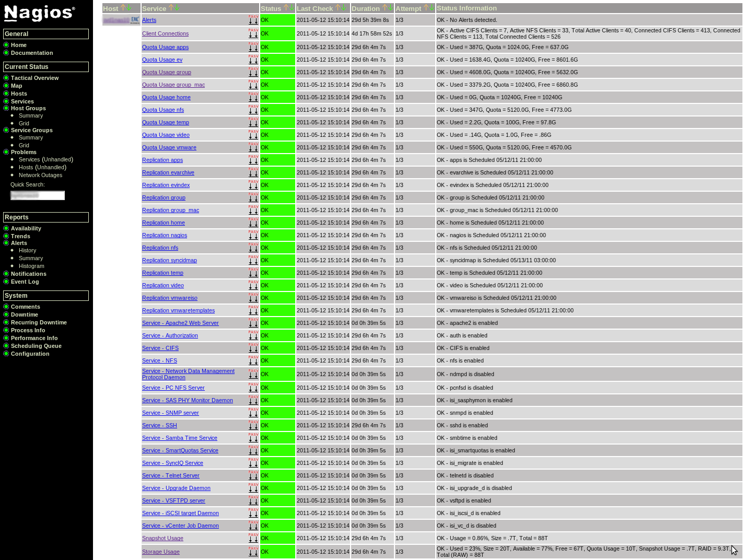Image resolution: width=744 pixels, height=560 pixels.
Task: View Network Outages
Action: point(40,175)
